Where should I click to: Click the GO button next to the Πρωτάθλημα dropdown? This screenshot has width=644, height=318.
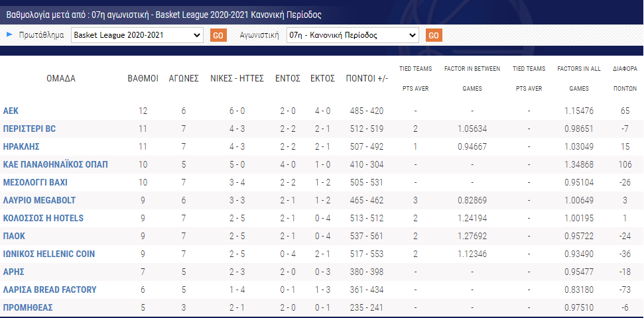coord(218,35)
